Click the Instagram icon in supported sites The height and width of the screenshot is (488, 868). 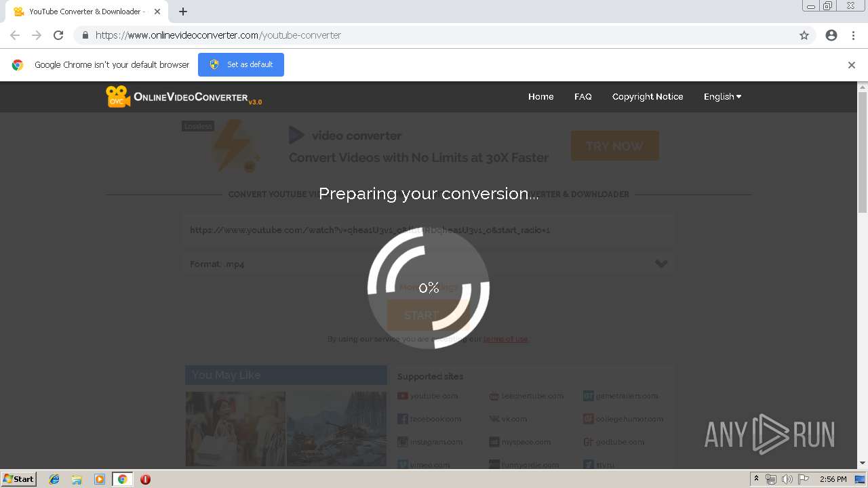click(x=403, y=442)
